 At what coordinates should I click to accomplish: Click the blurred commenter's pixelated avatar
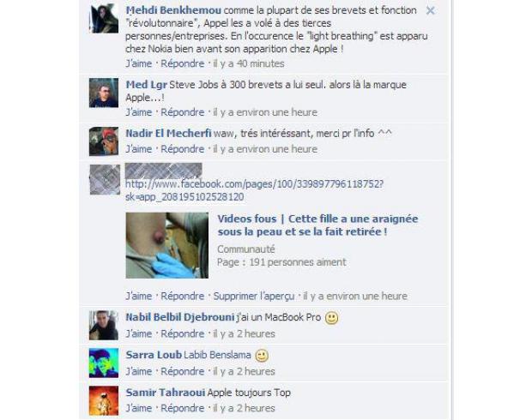point(105,180)
